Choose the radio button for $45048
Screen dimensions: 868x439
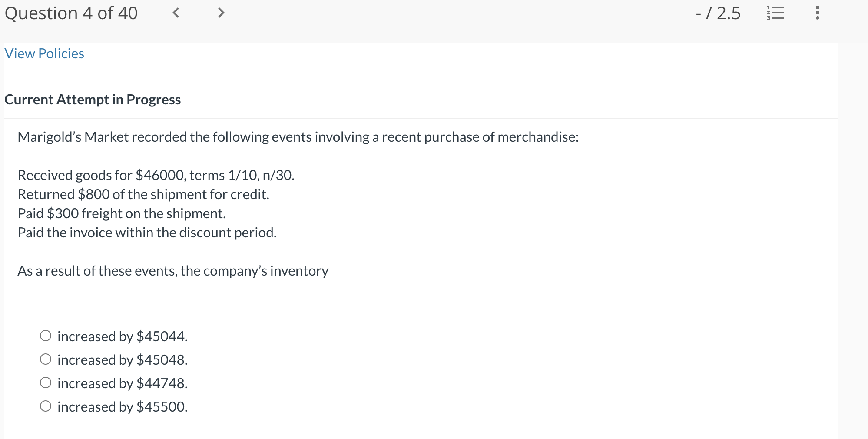[x=46, y=359]
